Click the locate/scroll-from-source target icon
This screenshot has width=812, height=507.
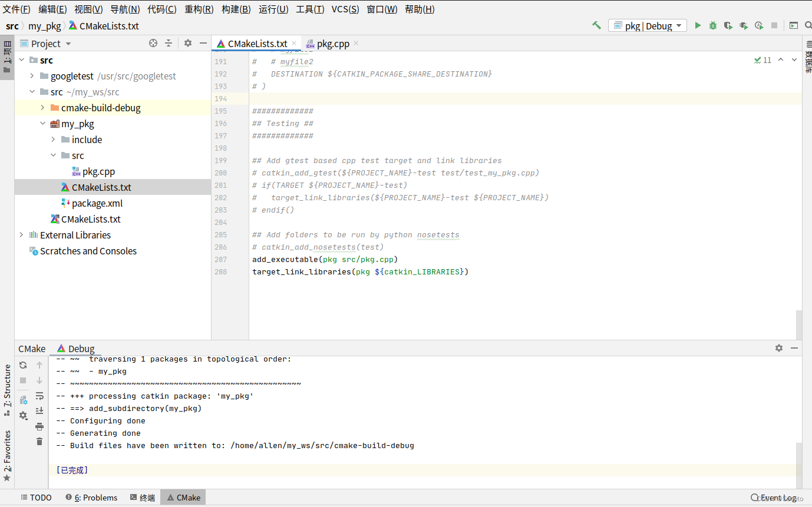tap(153, 43)
